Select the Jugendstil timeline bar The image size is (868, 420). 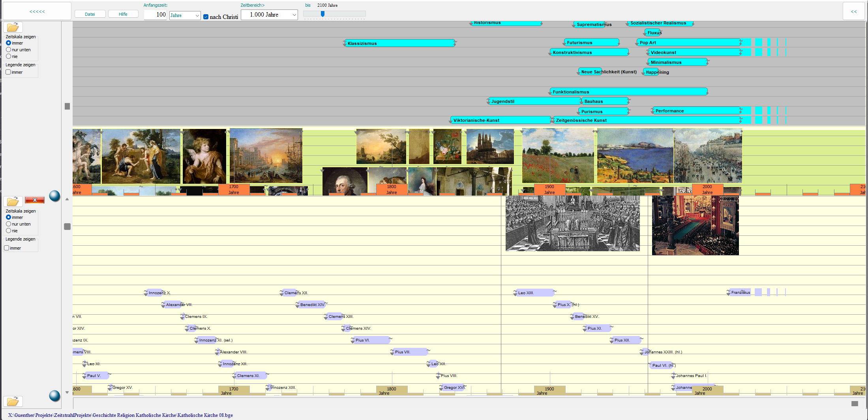coord(534,101)
